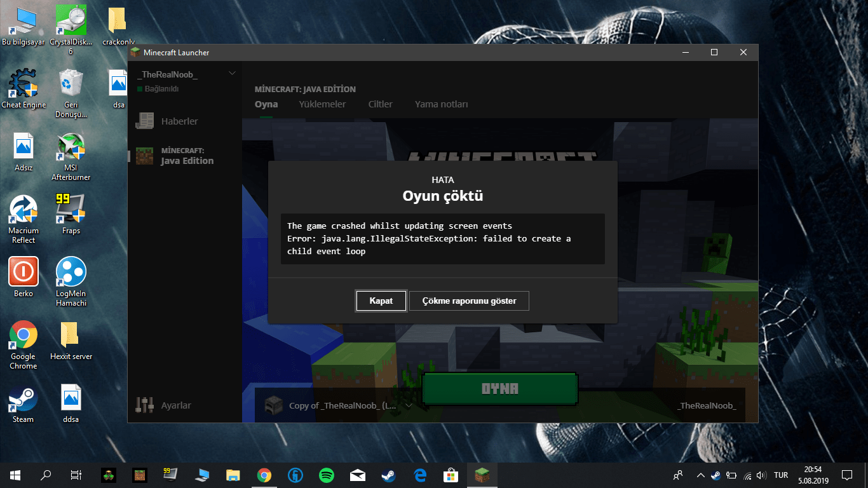Click the Minecraft Launcher title bar icon
This screenshot has width=868, height=488.
coord(135,52)
